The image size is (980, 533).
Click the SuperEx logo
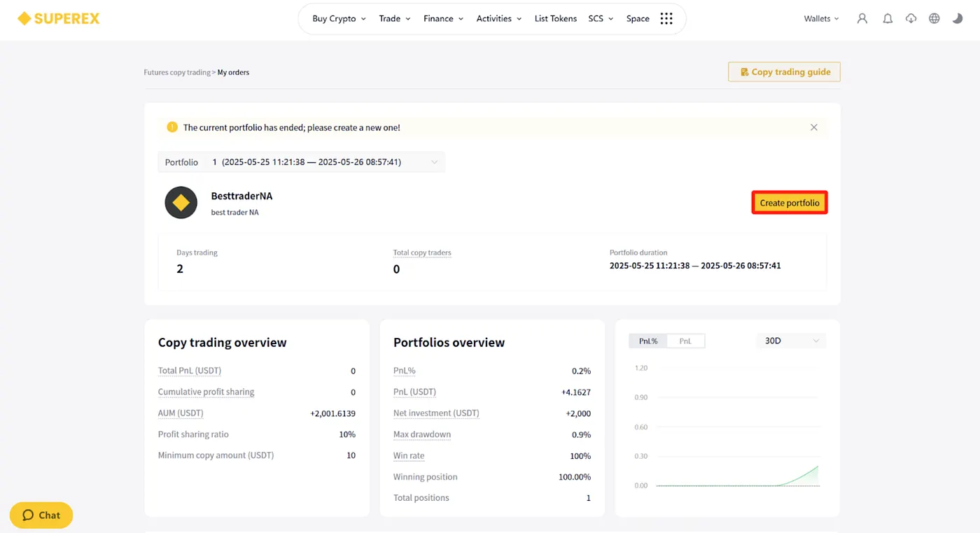59,18
